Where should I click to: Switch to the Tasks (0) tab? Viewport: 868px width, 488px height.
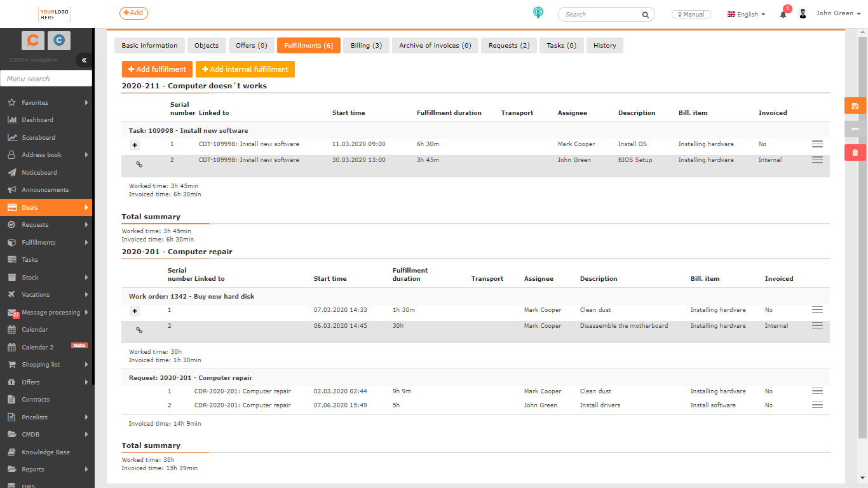[x=561, y=45]
